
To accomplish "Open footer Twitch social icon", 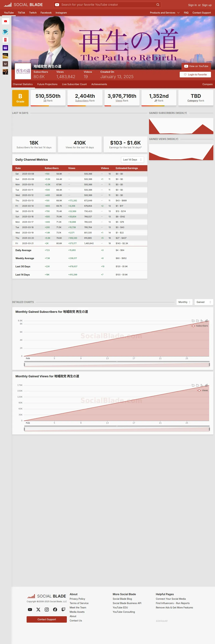I will [x=63, y=610].
